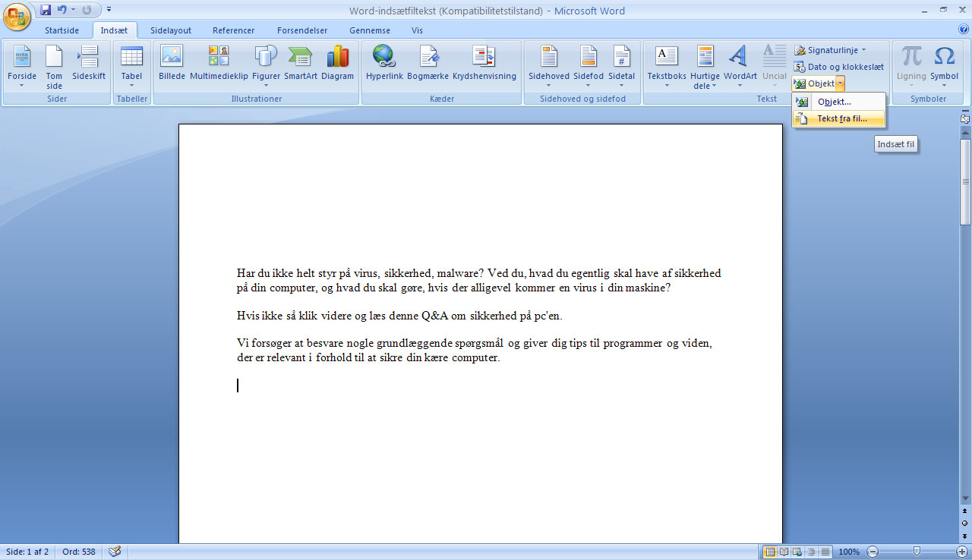Image resolution: width=972 pixels, height=560 pixels.
Task: Expand the Signaturlinje dropdown
Action: 863,50
